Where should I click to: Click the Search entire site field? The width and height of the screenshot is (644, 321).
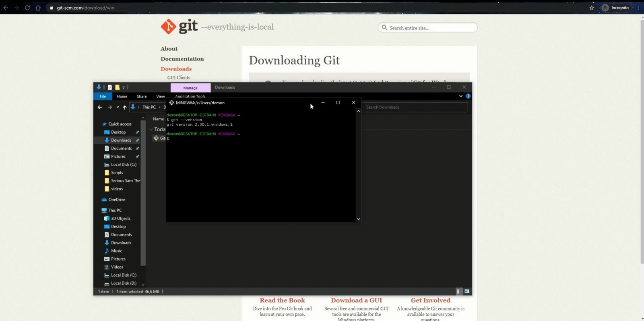pyautogui.click(x=428, y=28)
